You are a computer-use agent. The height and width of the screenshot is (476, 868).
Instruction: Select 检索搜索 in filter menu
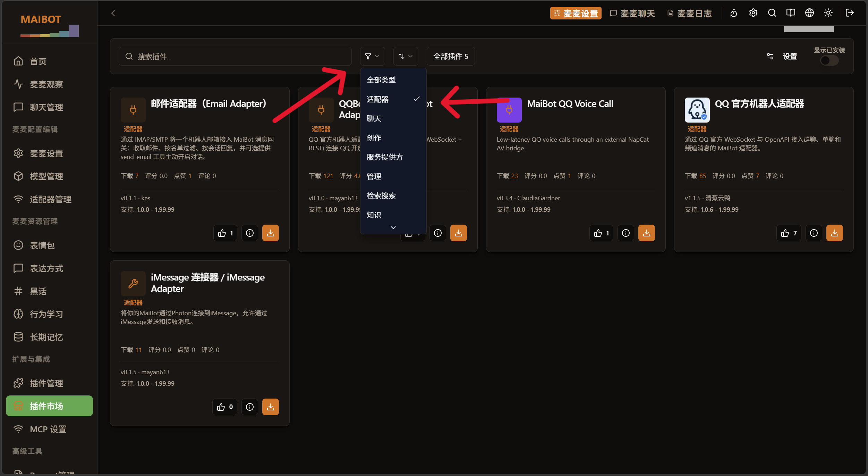(x=393, y=195)
